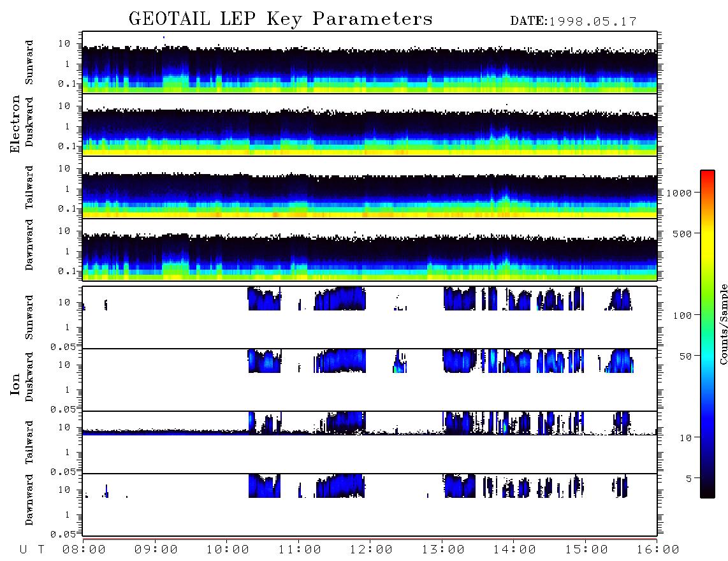
Task: Click inside the Electron Duskward spectrogram panel
Action: pyautogui.click(x=370, y=124)
